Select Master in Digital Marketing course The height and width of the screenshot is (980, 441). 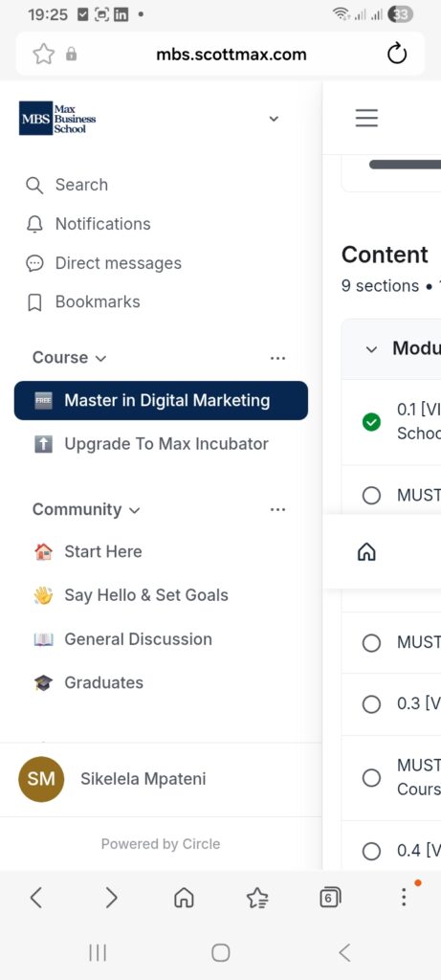tap(161, 401)
